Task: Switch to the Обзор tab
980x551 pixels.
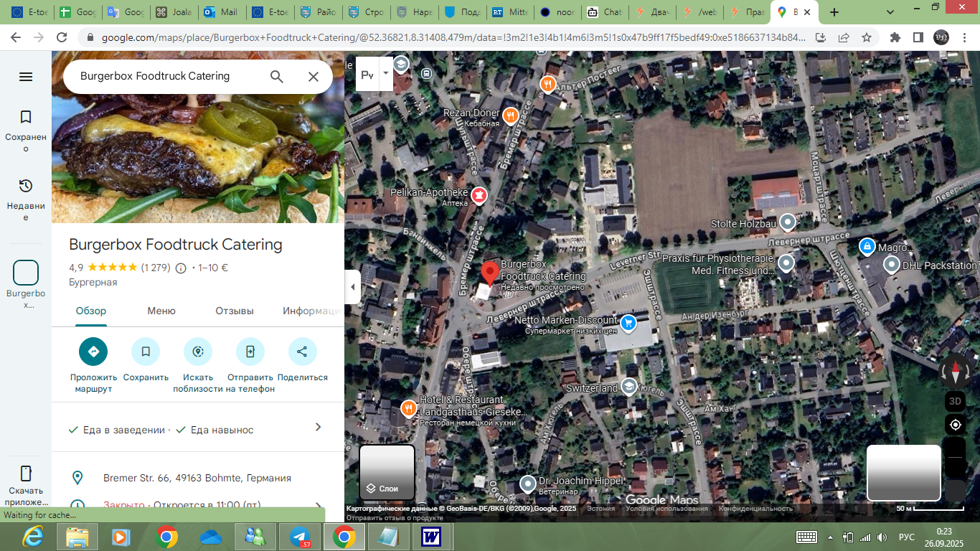Action: 91,311
